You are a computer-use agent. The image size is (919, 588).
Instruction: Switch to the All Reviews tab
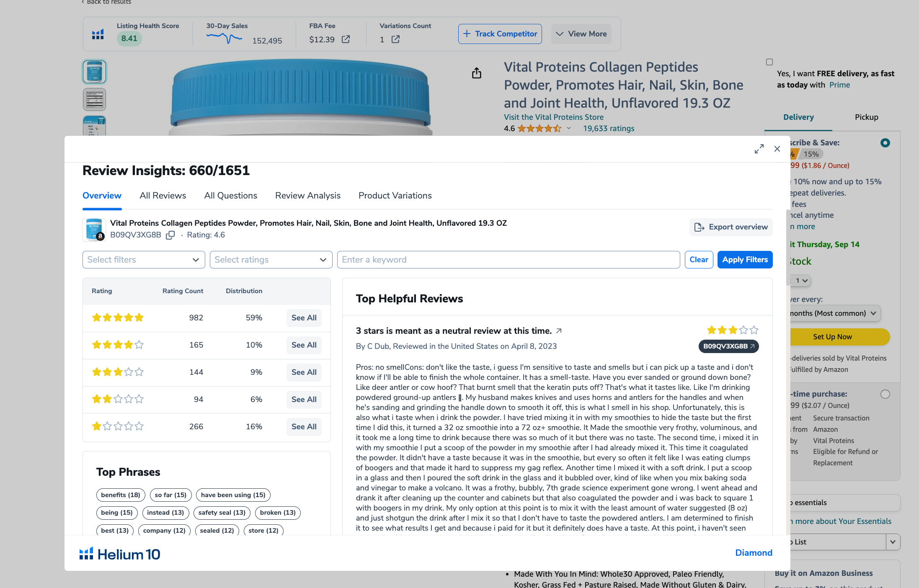click(163, 196)
